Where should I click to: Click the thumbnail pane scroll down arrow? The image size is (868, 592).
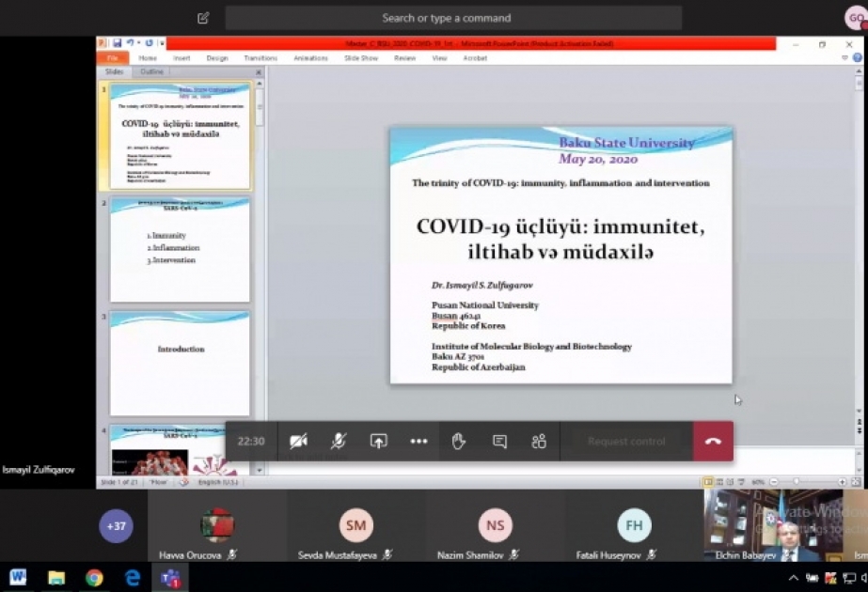(x=259, y=470)
